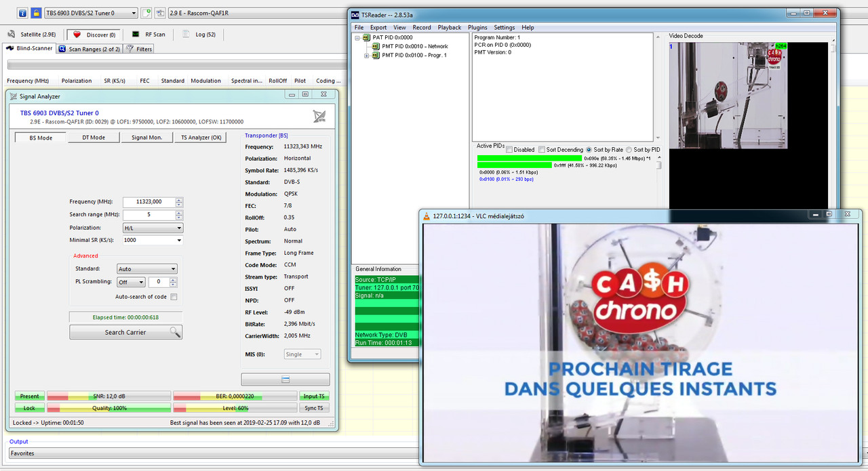Switch to Scan Ranges (2 of 2) tab

(x=89, y=49)
